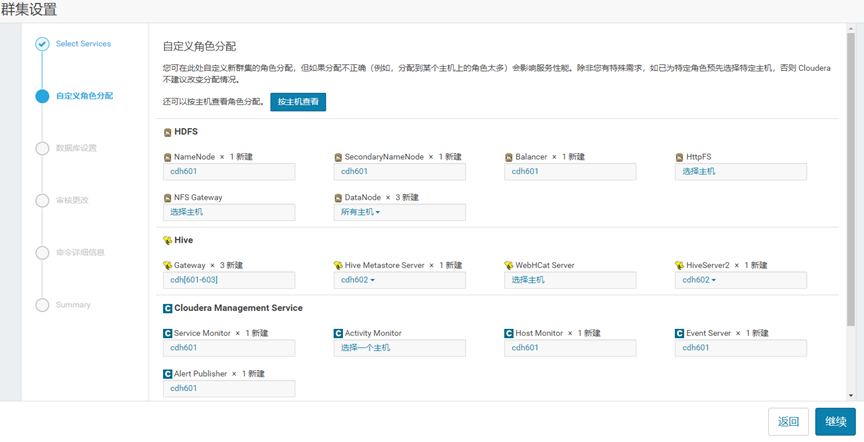Select host for NFS Gateway role
The width and height of the screenshot is (864, 442).
tap(229, 212)
